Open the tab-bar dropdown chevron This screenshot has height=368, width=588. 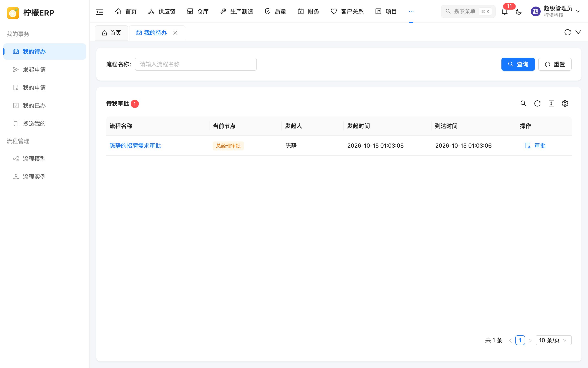(x=578, y=32)
